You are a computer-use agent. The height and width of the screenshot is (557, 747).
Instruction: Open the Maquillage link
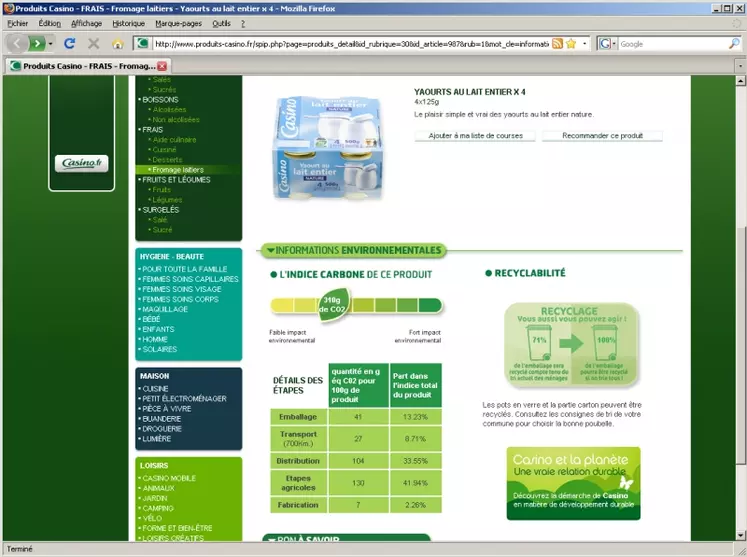coord(165,309)
